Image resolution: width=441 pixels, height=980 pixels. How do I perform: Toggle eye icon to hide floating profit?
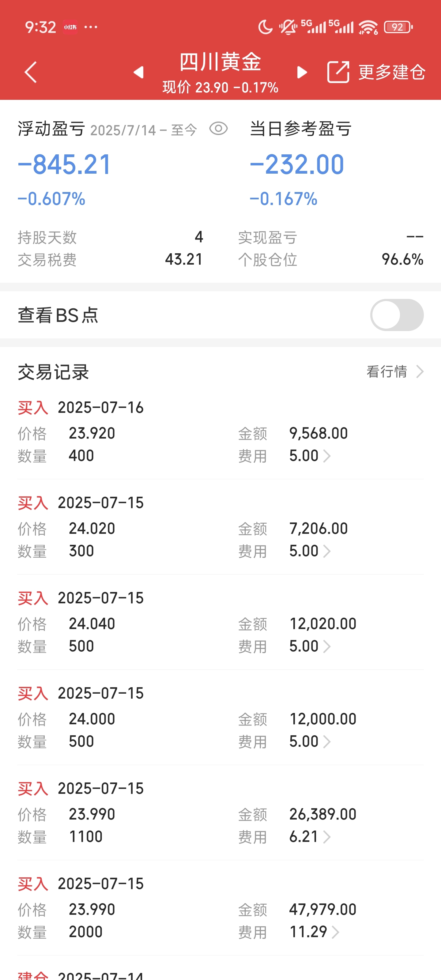218,129
